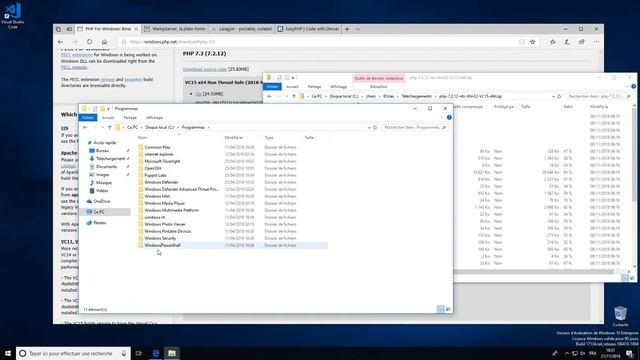This screenshot has height=360, width=640.
Task: Click the Zip link under VC15 x64
Action: pyautogui.click(x=198, y=94)
